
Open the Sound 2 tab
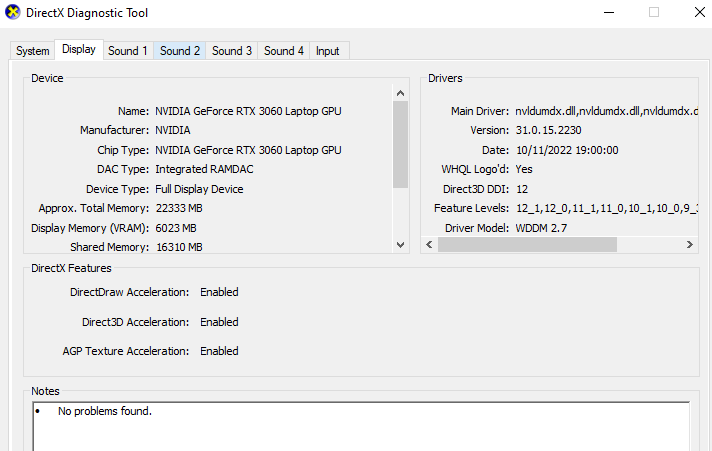click(x=180, y=51)
